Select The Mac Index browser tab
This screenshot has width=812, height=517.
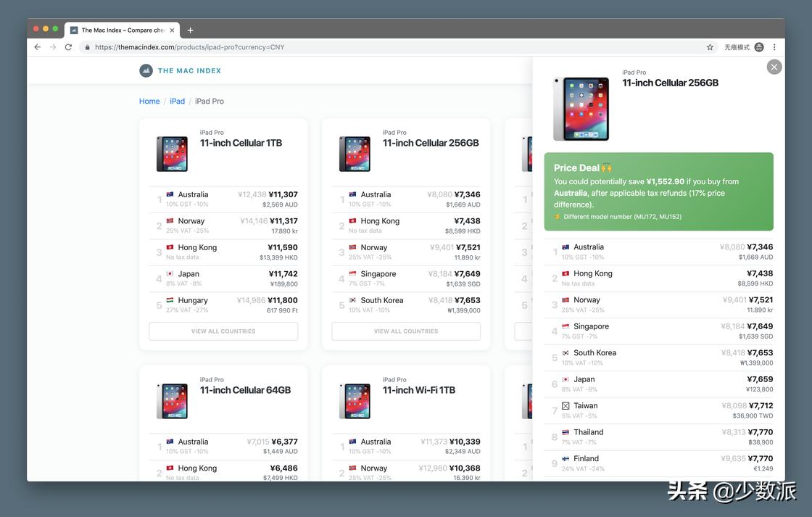(x=123, y=30)
